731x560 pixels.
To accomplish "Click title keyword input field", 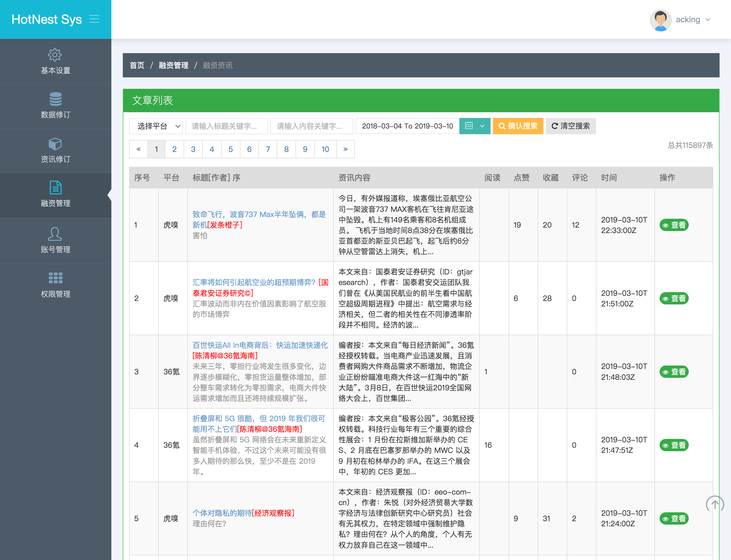I will click(x=227, y=126).
